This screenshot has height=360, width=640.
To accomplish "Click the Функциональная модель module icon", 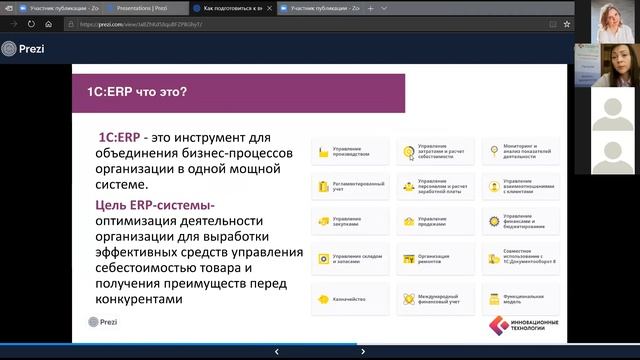I will click(x=494, y=299).
